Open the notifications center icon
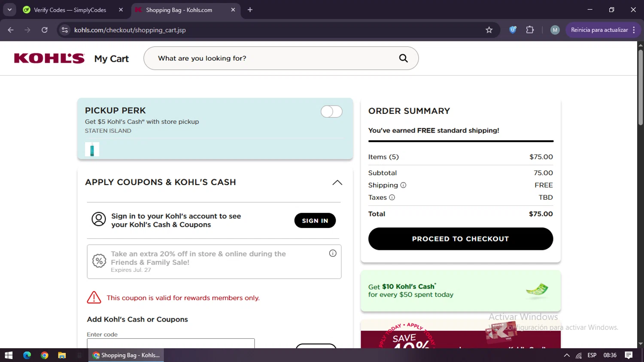 (x=629, y=356)
